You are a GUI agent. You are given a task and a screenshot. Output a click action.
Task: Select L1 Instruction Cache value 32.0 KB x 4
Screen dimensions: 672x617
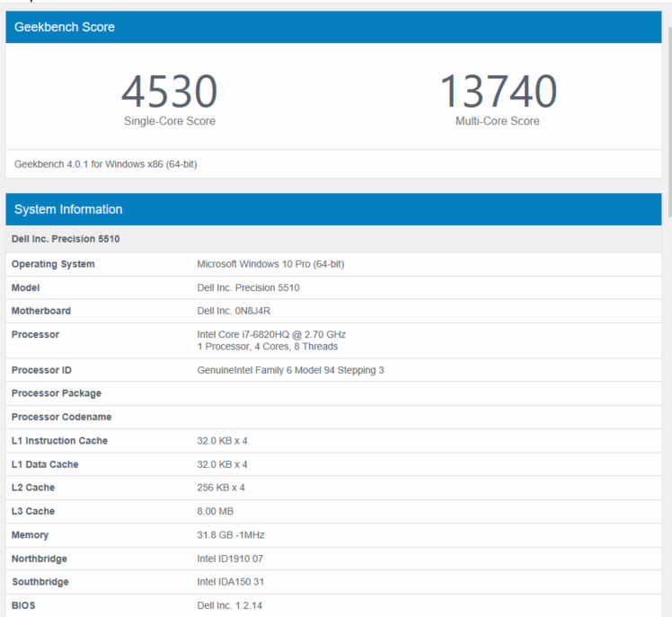click(x=222, y=440)
